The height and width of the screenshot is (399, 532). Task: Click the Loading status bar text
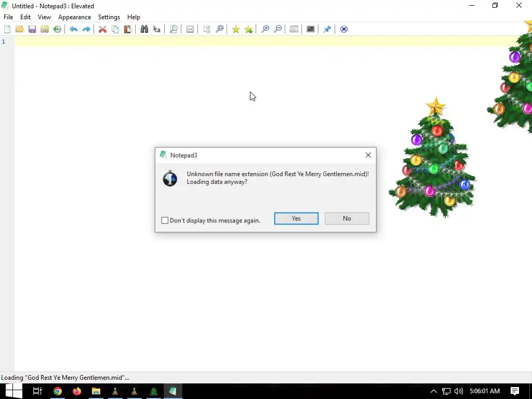(x=65, y=378)
